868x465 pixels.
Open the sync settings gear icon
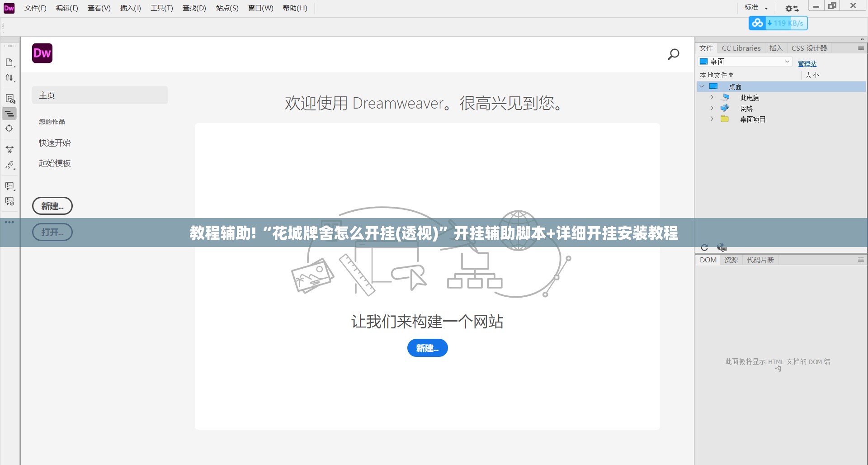tap(792, 9)
